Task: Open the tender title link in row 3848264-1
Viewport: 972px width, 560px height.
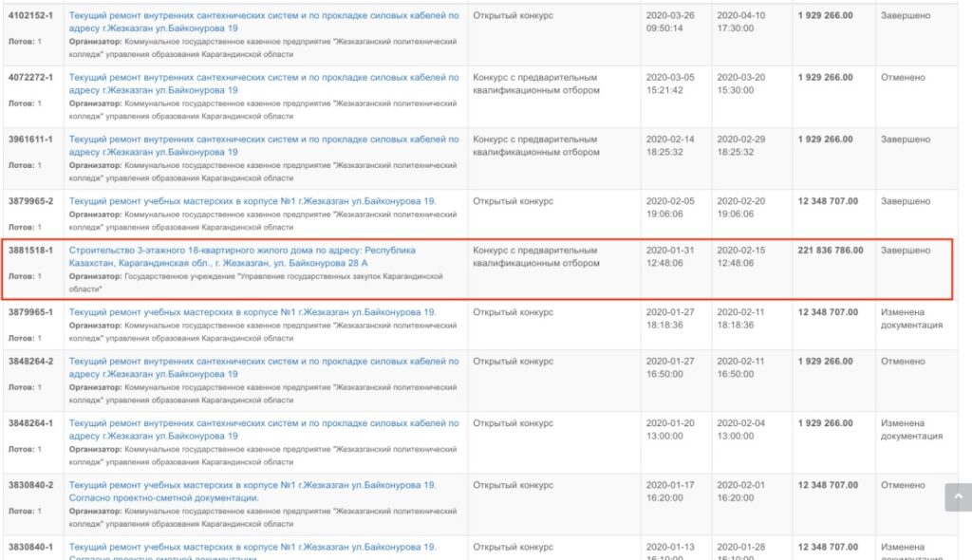Action: point(264,430)
